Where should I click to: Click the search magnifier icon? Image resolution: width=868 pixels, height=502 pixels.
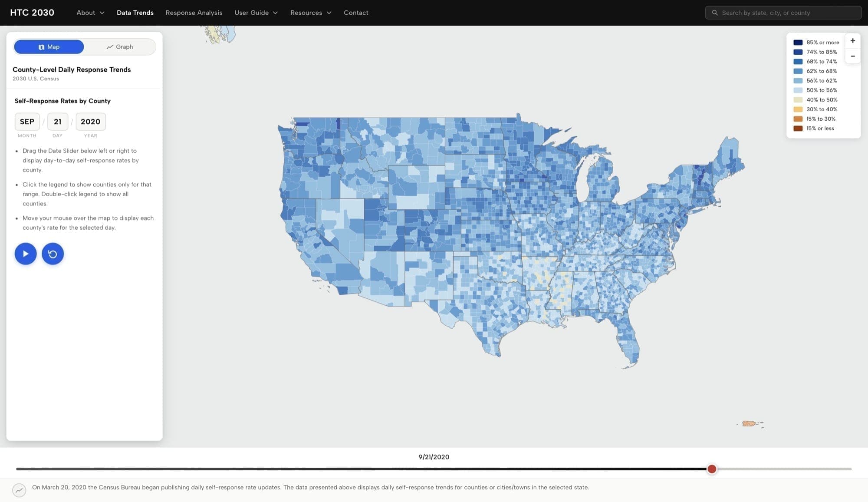point(714,13)
